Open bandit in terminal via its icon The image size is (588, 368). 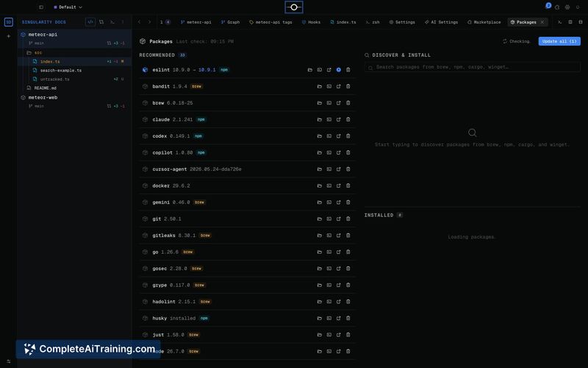click(329, 86)
